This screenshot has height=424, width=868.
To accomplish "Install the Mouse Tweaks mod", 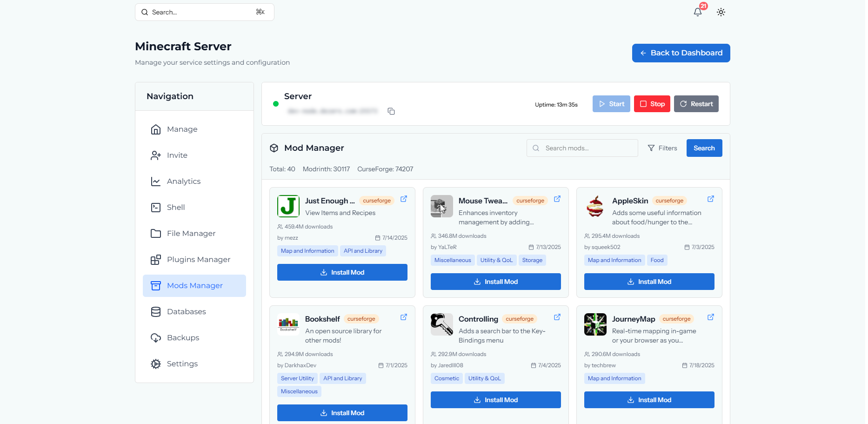I will click(496, 282).
